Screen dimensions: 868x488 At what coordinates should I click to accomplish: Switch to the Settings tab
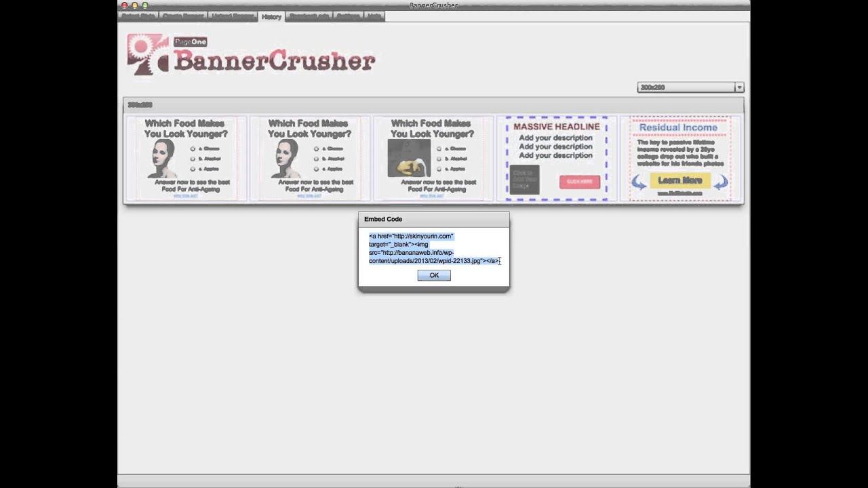click(349, 16)
